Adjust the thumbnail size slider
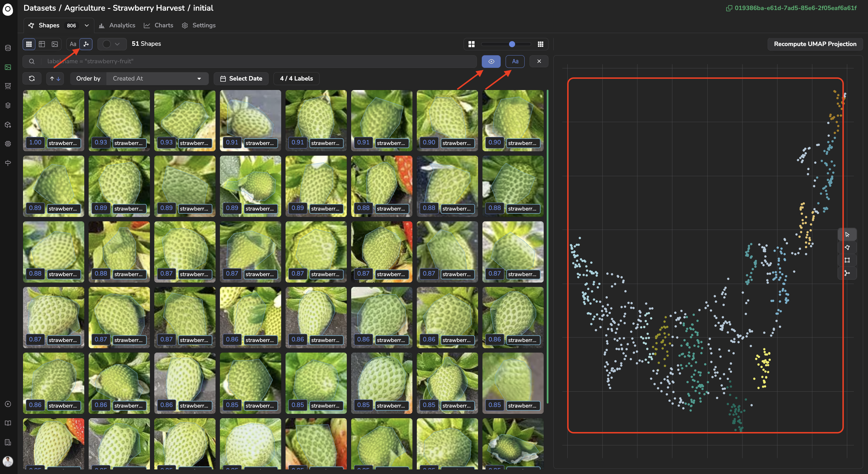 tap(506, 44)
